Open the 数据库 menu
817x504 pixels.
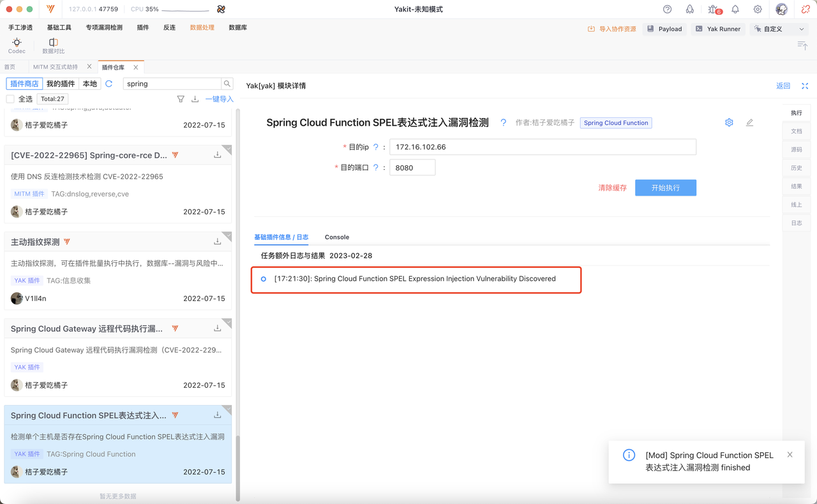[238, 28]
